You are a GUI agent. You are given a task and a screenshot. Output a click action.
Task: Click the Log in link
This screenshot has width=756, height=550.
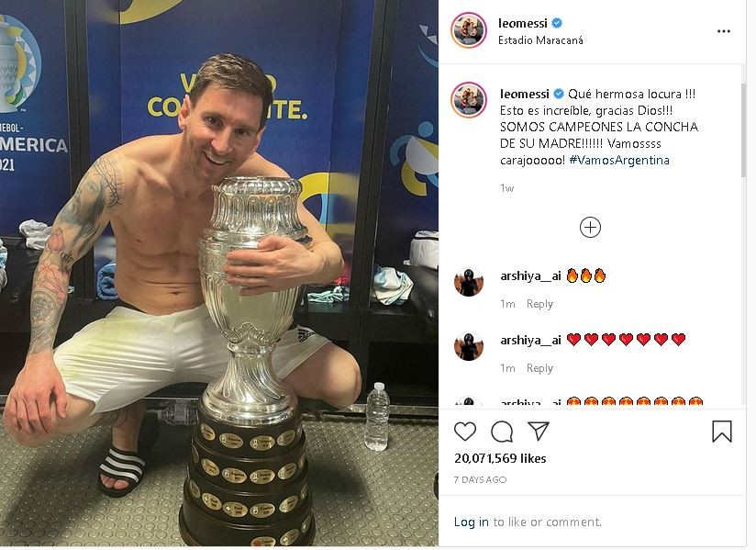coord(471,522)
